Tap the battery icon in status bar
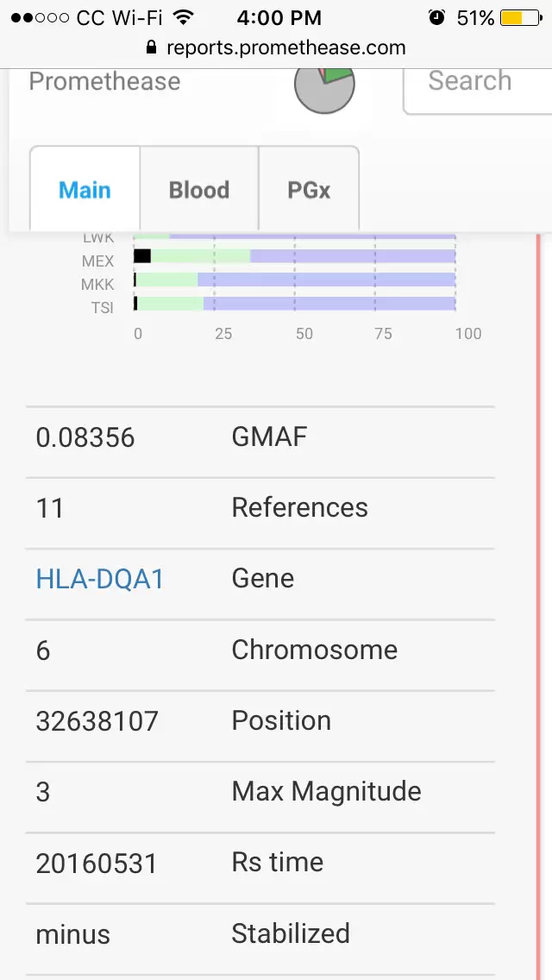 (520, 17)
